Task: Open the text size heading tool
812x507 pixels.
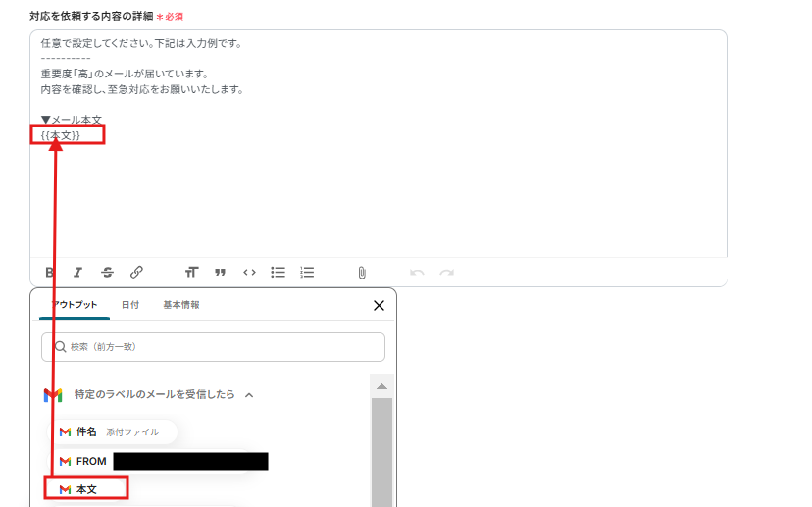Action: point(191,272)
